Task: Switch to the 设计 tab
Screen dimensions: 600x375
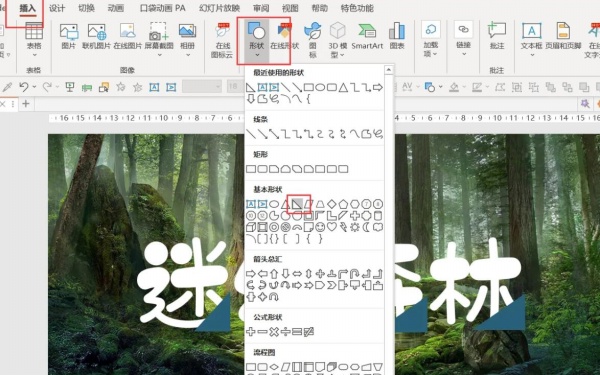Action: (x=57, y=8)
